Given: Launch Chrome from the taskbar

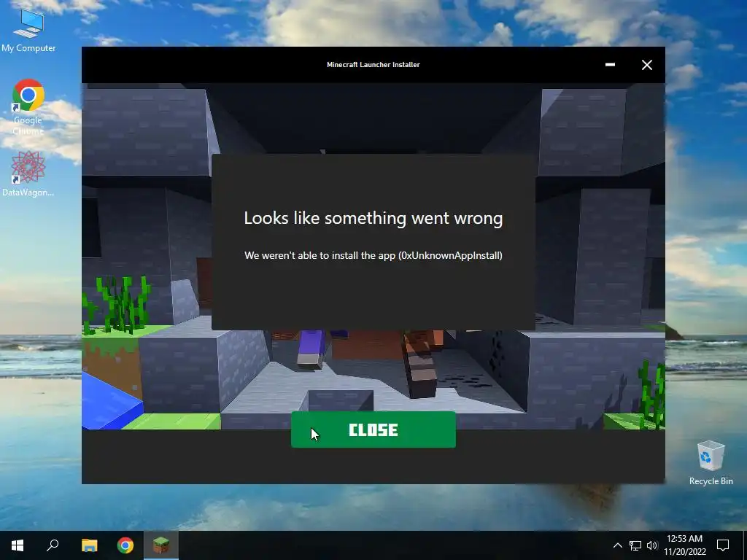Looking at the screenshot, I should (125, 545).
